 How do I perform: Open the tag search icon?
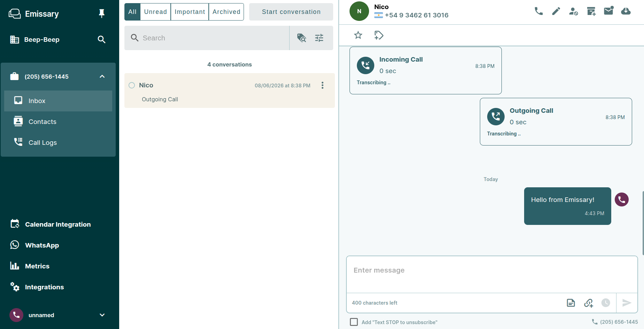point(301,38)
